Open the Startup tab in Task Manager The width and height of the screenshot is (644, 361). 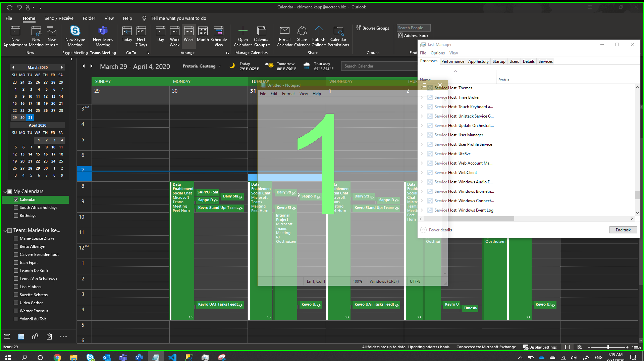coord(499,61)
